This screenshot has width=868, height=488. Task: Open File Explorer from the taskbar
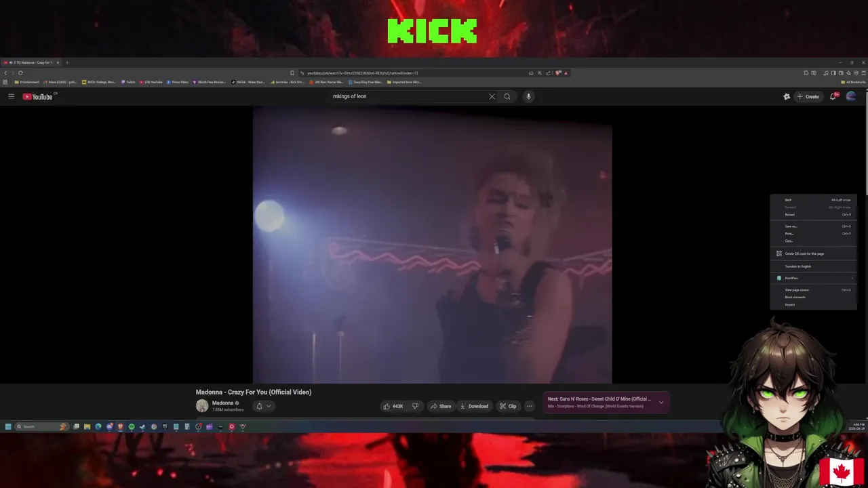click(x=87, y=426)
